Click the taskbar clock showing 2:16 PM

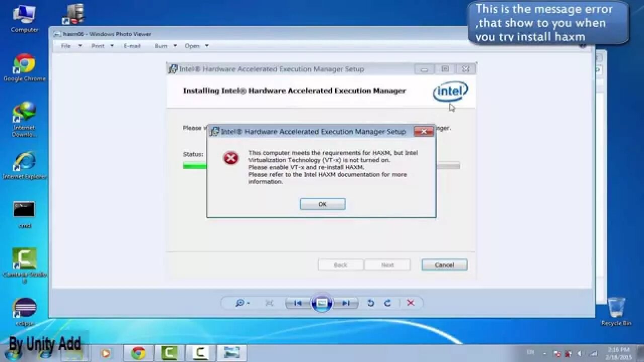[618, 353]
